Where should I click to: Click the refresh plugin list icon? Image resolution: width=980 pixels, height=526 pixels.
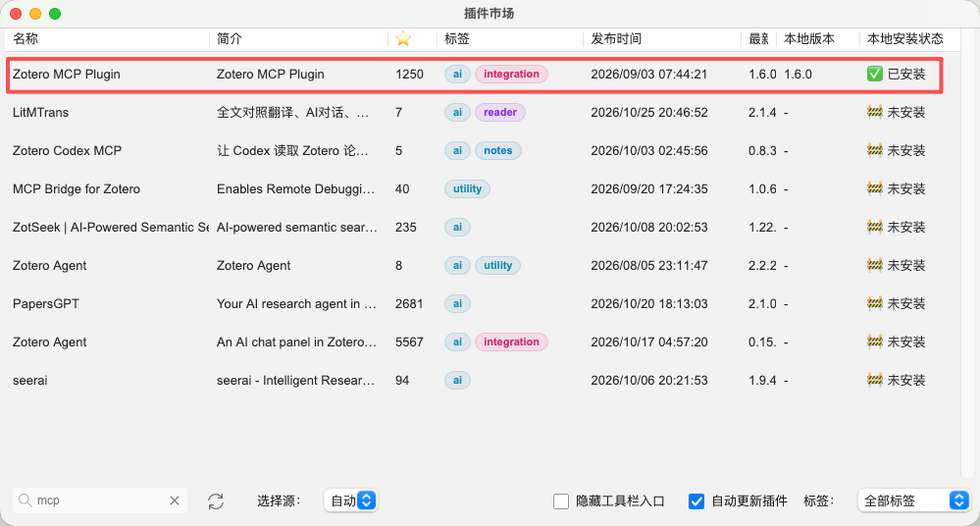[x=216, y=501]
